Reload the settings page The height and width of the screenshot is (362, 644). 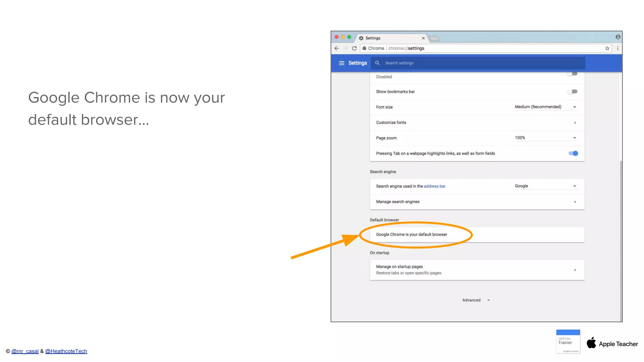(x=354, y=48)
